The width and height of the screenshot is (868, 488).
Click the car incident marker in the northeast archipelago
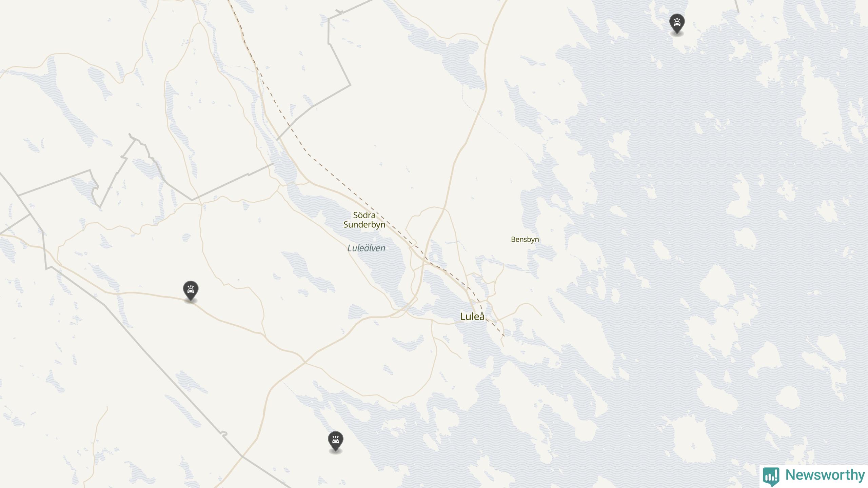coord(677,24)
